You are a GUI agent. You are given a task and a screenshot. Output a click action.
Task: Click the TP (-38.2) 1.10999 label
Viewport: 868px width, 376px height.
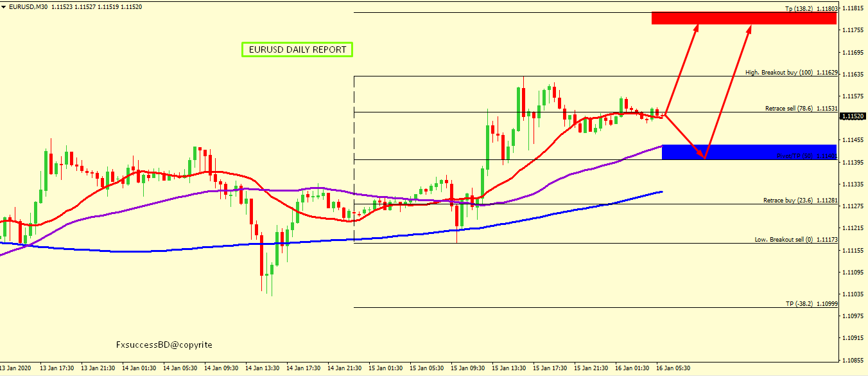812,303
